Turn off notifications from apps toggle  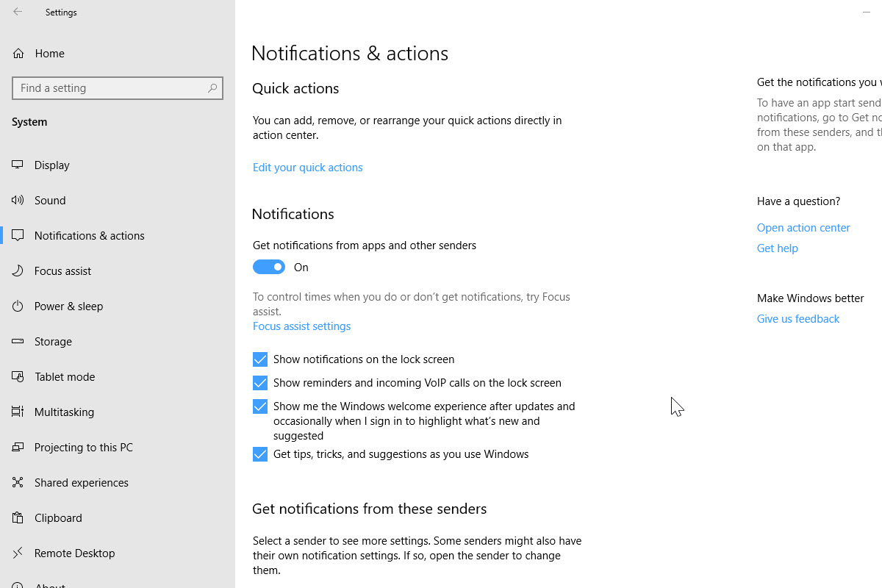[x=269, y=268]
